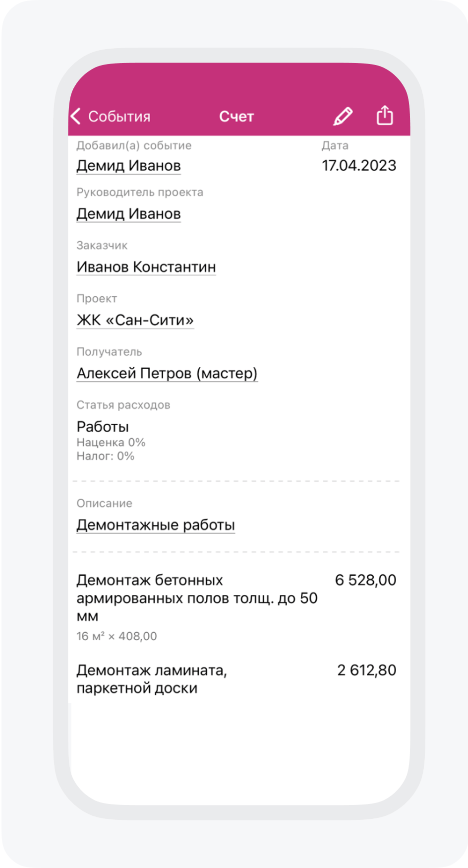Select the Демонтаж ламината, паркетной доски item
This screenshot has width=468, height=868.
point(152,679)
